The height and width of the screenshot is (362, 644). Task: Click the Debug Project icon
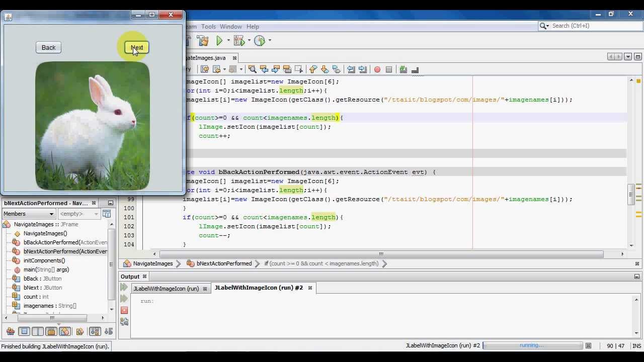click(x=238, y=41)
